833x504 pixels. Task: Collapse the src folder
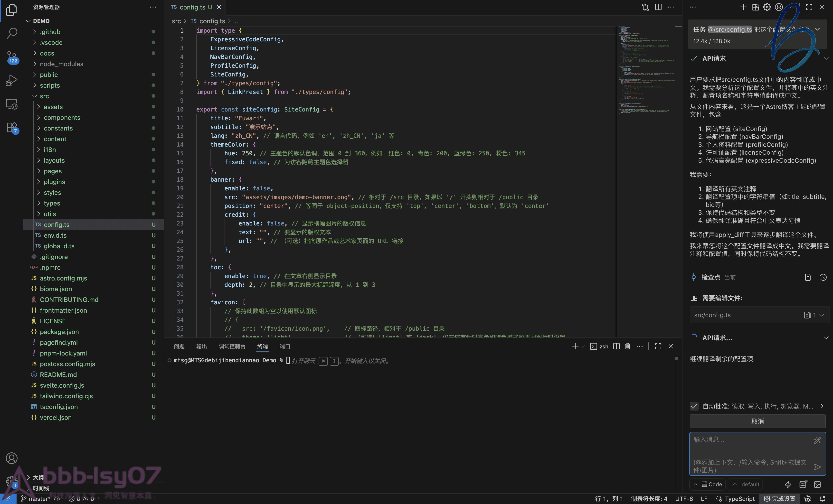[44, 96]
